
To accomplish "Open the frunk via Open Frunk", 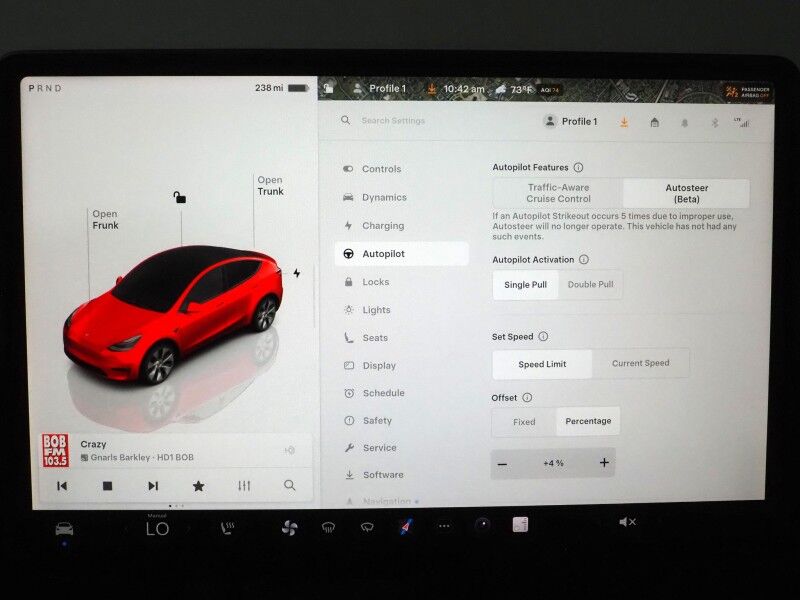I will 104,220.
